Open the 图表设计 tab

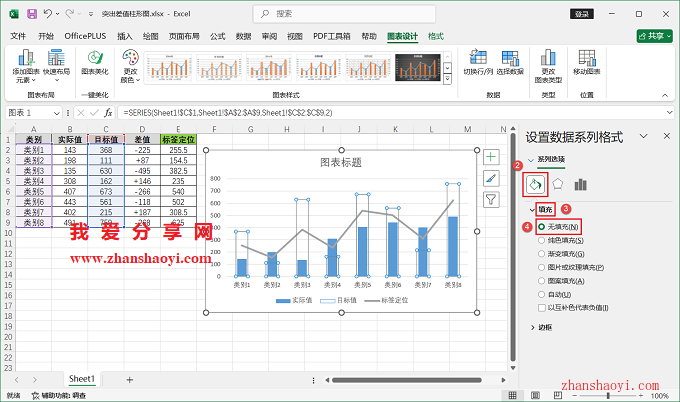point(402,36)
